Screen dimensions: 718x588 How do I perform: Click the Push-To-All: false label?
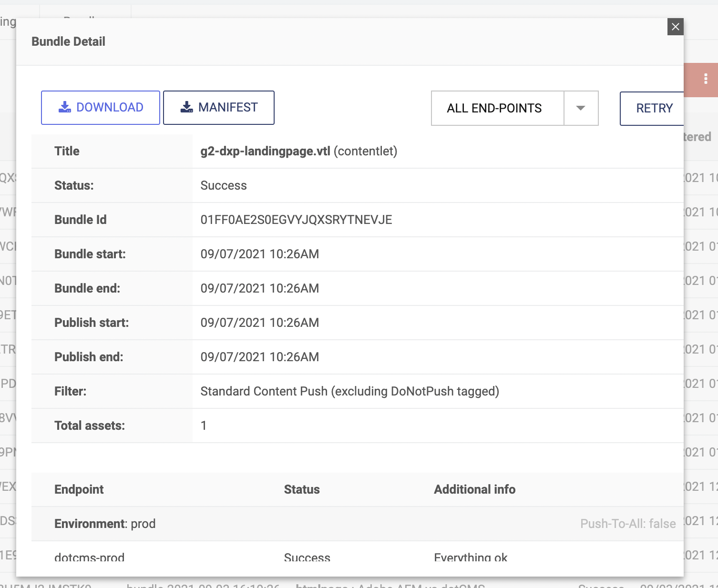point(627,524)
